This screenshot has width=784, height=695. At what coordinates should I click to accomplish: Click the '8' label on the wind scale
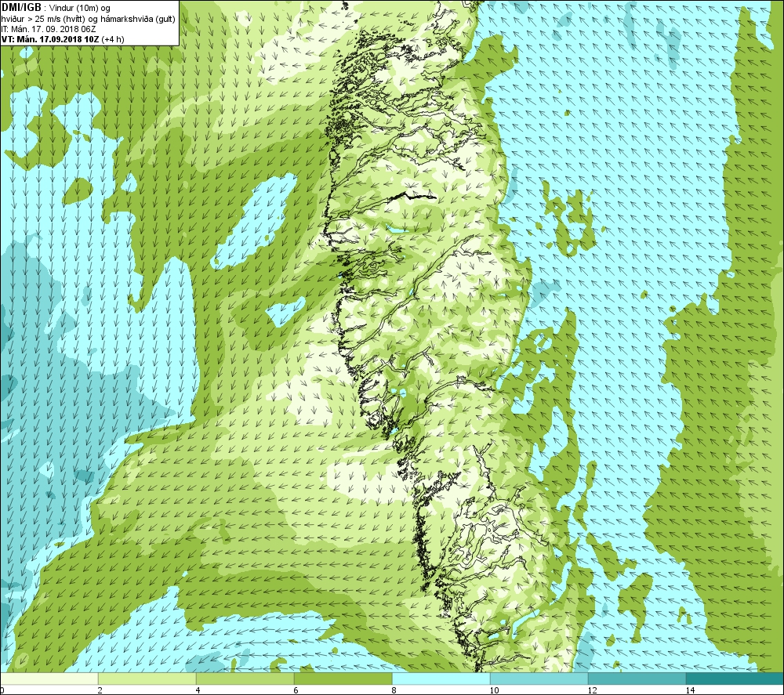[x=394, y=690]
